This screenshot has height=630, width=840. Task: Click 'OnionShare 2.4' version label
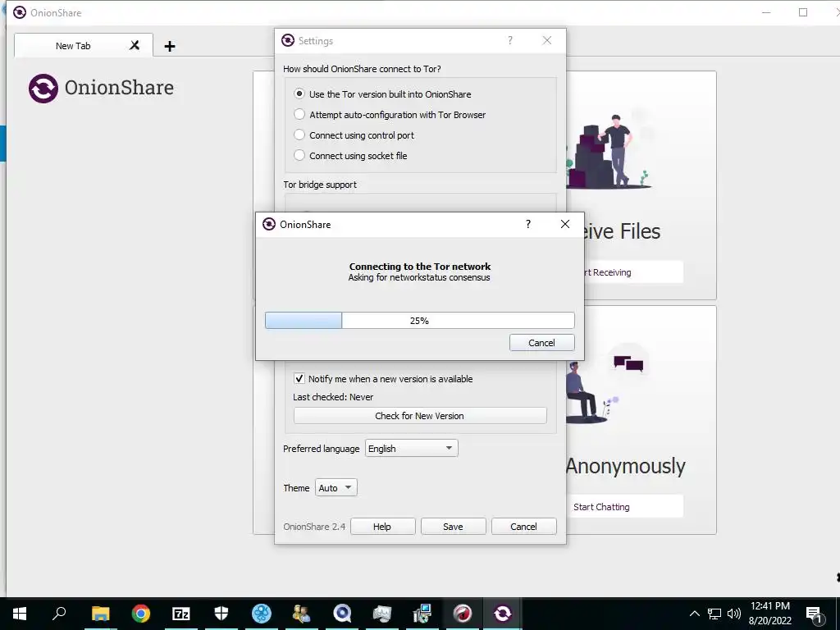tap(314, 527)
